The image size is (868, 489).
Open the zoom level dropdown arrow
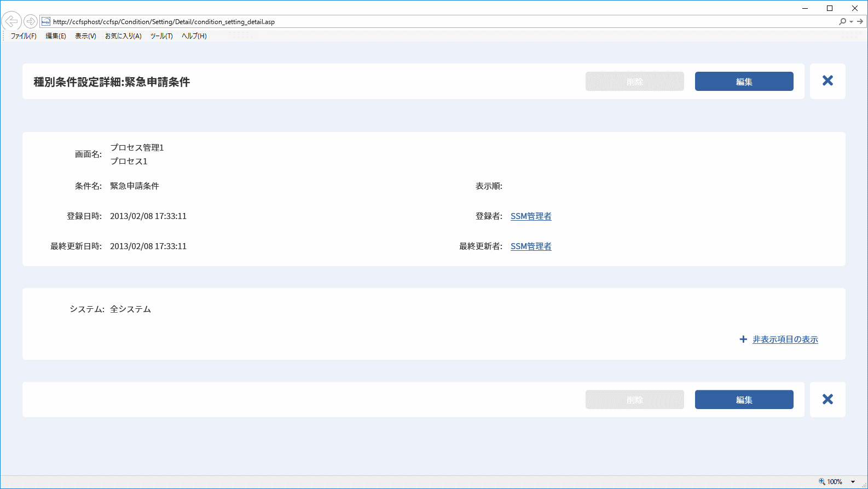tap(853, 482)
